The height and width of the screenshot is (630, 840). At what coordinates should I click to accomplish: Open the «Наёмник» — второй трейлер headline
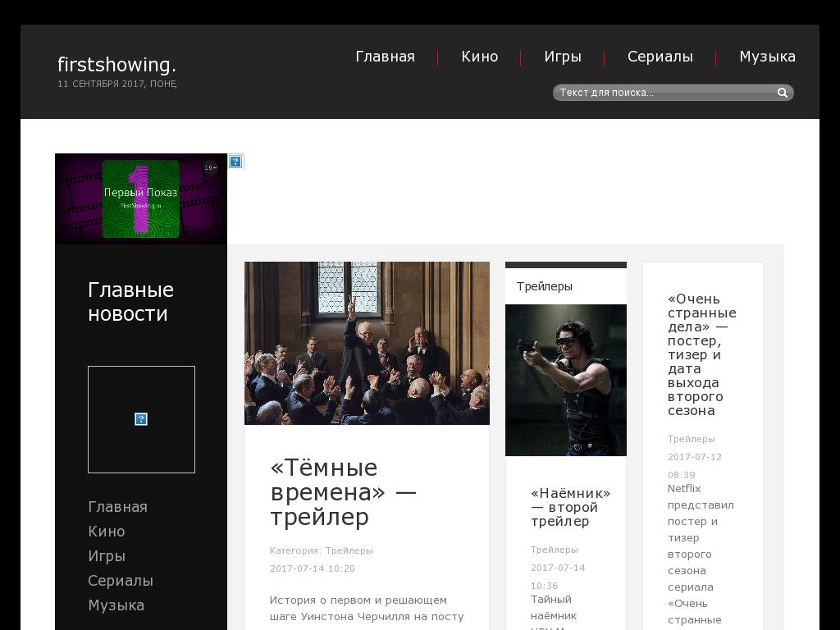[x=570, y=507]
